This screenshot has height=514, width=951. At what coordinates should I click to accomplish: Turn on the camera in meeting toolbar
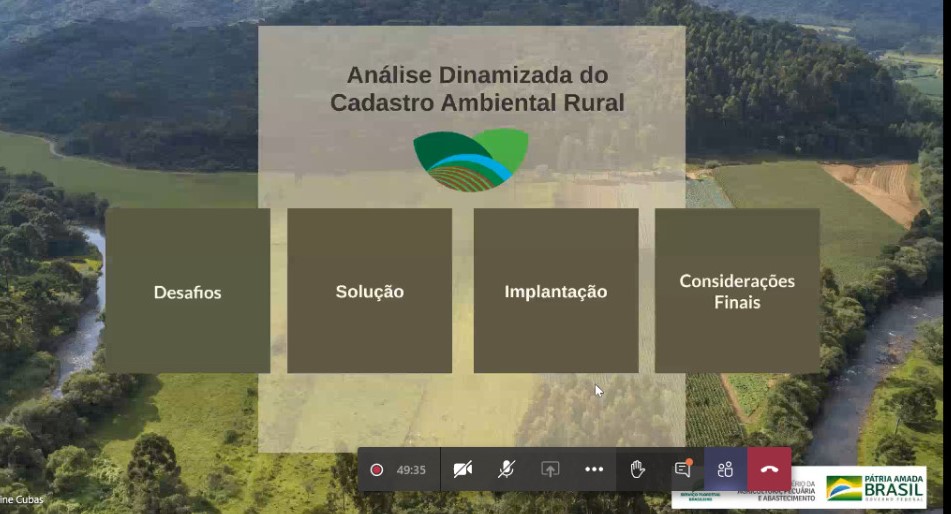pyautogui.click(x=462, y=469)
